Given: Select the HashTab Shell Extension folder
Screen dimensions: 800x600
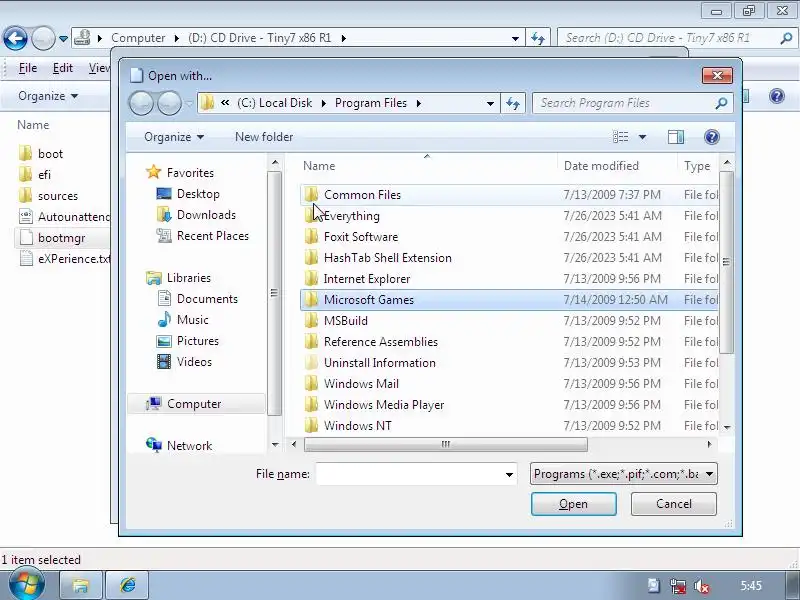Looking at the screenshot, I should [509, 258].
